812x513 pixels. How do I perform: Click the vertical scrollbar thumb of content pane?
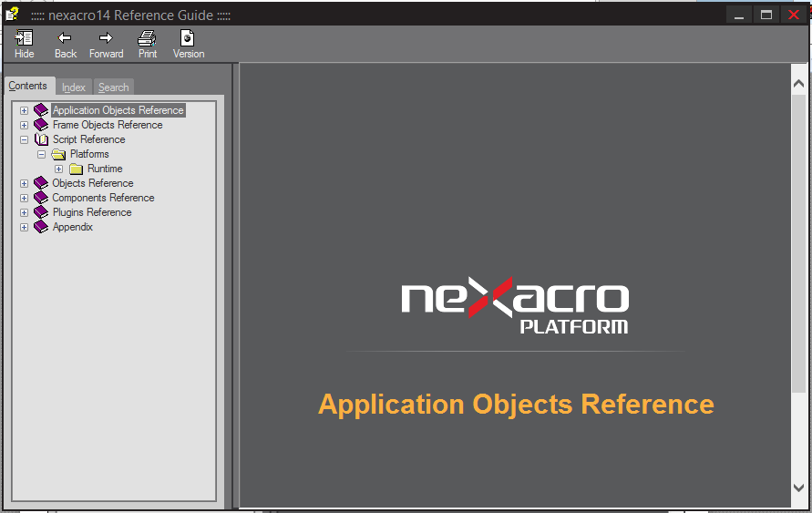pyautogui.click(x=798, y=243)
